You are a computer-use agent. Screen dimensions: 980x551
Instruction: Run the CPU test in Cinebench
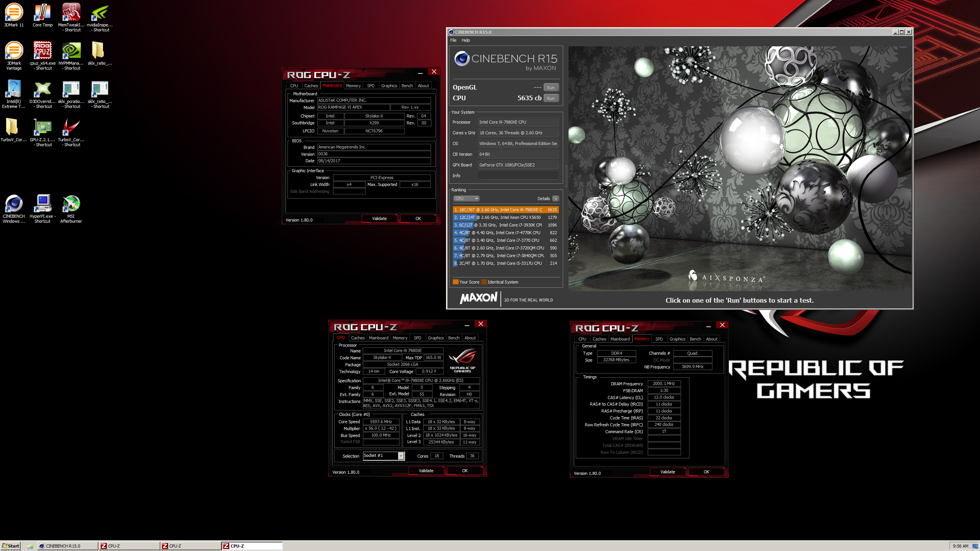[x=550, y=98]
